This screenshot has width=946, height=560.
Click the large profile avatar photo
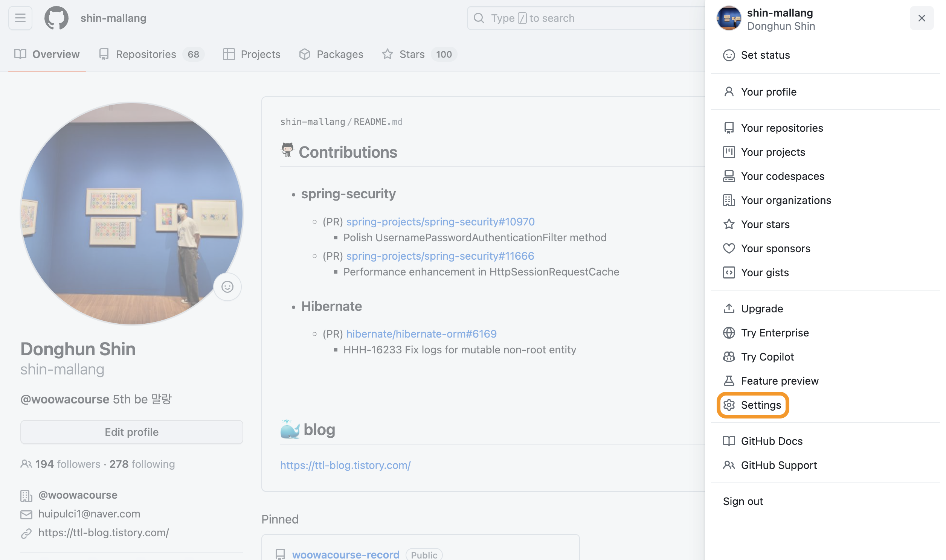(x=131, y=213)
